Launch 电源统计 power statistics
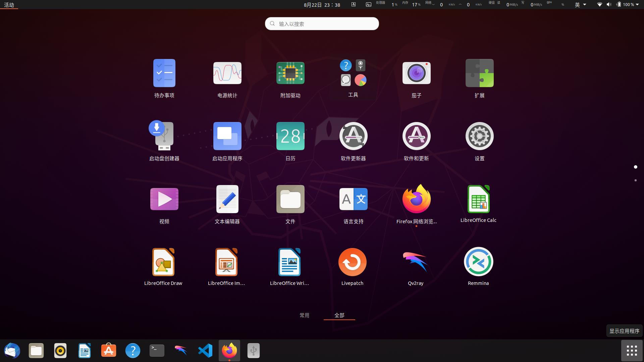 [227, 79]
